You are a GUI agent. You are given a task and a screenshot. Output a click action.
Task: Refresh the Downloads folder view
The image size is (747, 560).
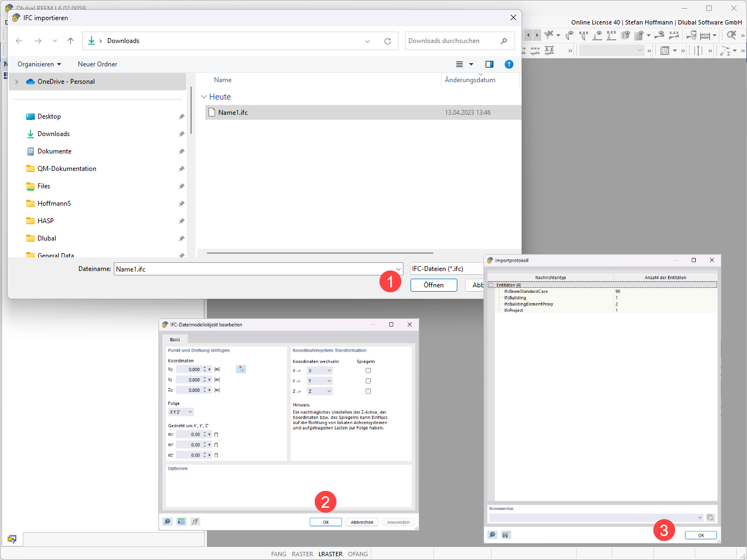[387, 40]
